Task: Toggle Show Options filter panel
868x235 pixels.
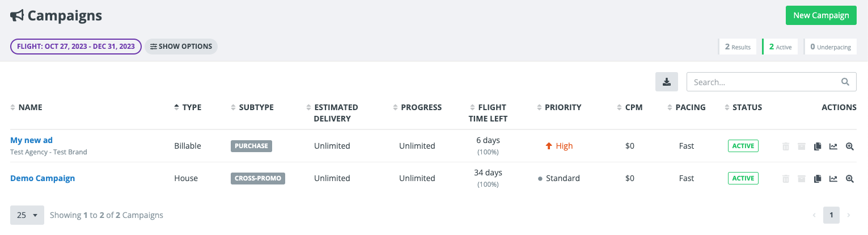Action: [181, 47]
